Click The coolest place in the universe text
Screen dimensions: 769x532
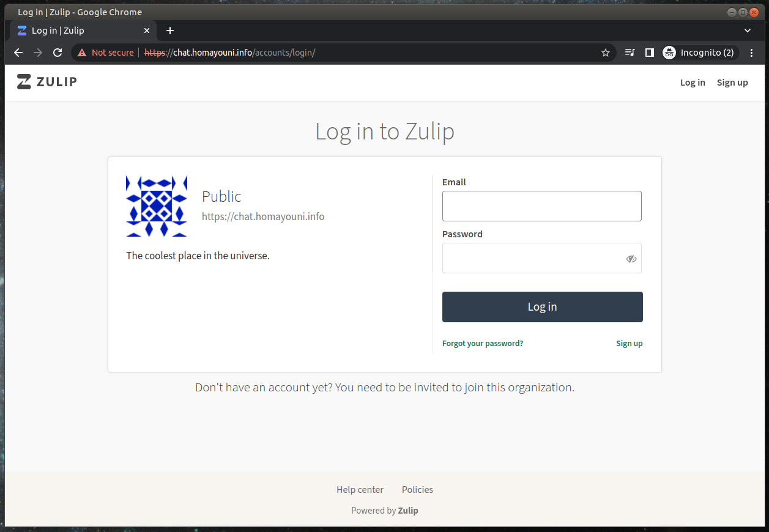point(198,256)
